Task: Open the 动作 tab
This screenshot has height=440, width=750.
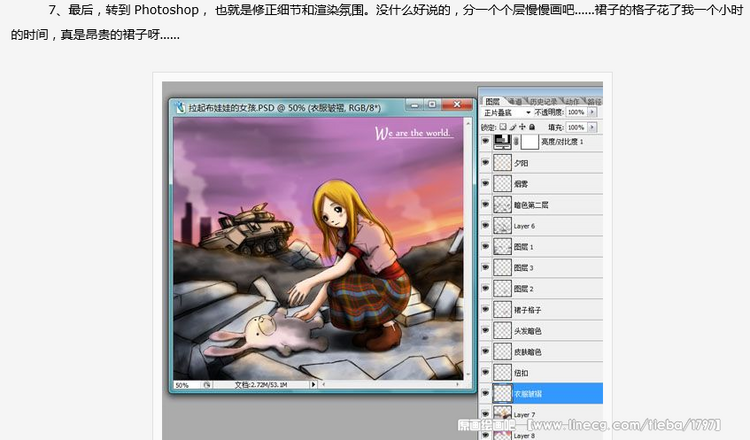Action: pos(572,101)
